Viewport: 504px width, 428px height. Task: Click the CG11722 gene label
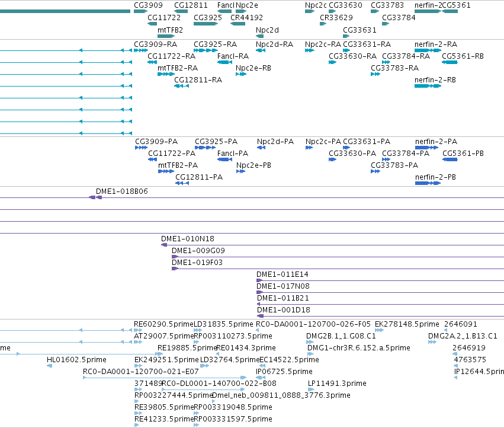164,17
